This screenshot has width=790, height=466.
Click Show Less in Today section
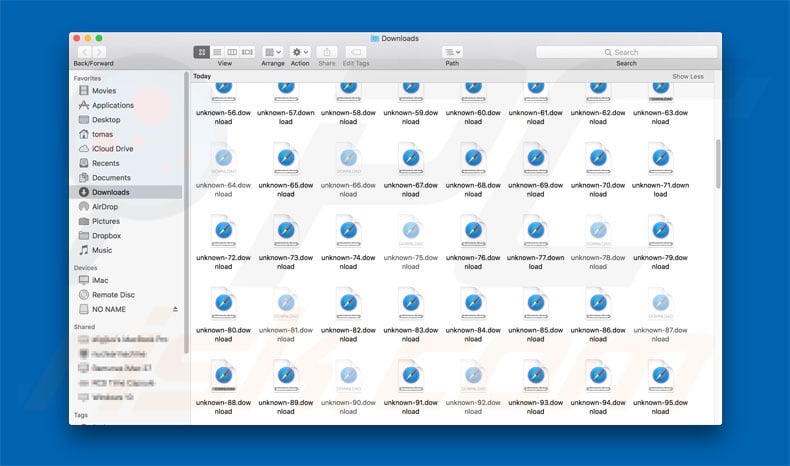[688, 77]
